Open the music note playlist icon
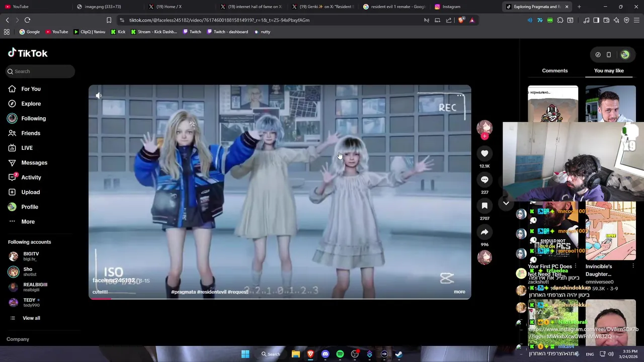The width and height of the screenshot is (644, 362). [586, 20]
